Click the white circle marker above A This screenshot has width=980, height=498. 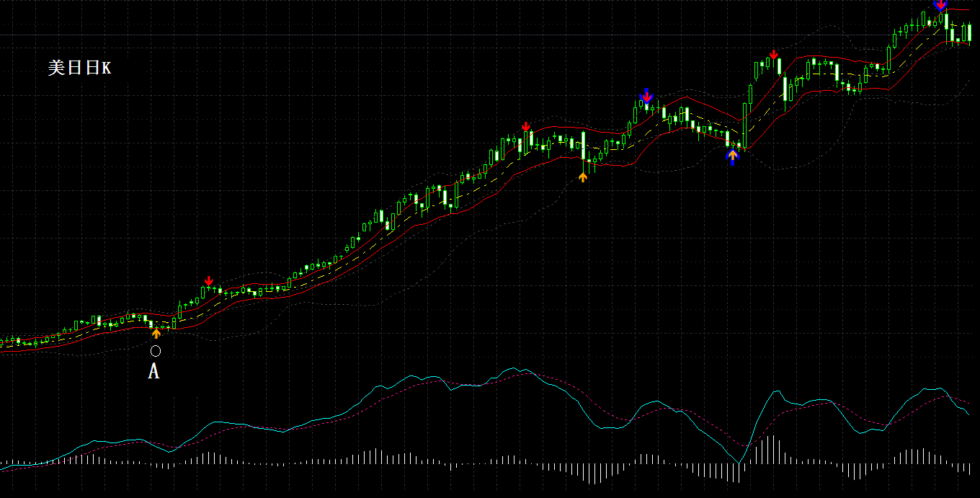[x=155, y=351]
